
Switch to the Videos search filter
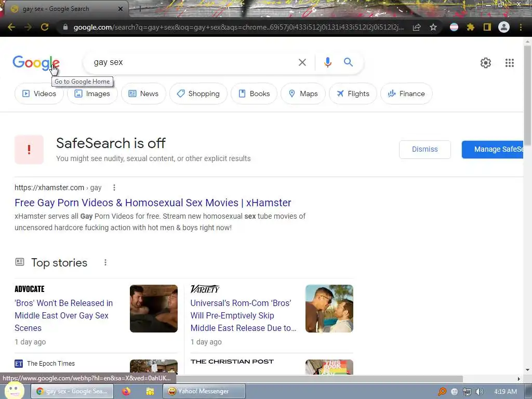[39, 94]
